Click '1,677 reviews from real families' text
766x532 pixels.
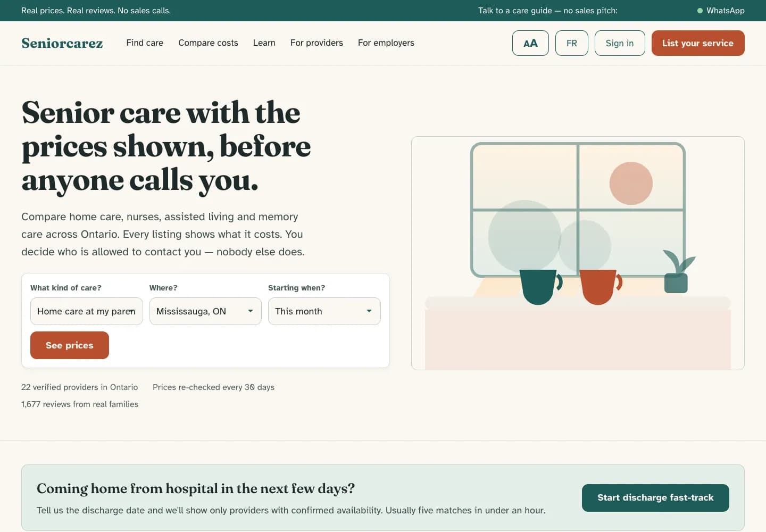80,404
